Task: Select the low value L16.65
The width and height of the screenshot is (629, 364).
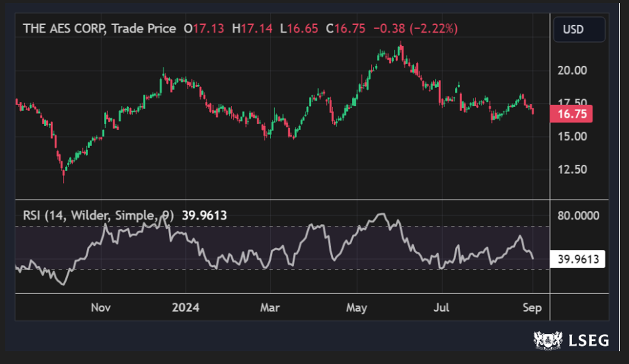Action: (299, 28)
